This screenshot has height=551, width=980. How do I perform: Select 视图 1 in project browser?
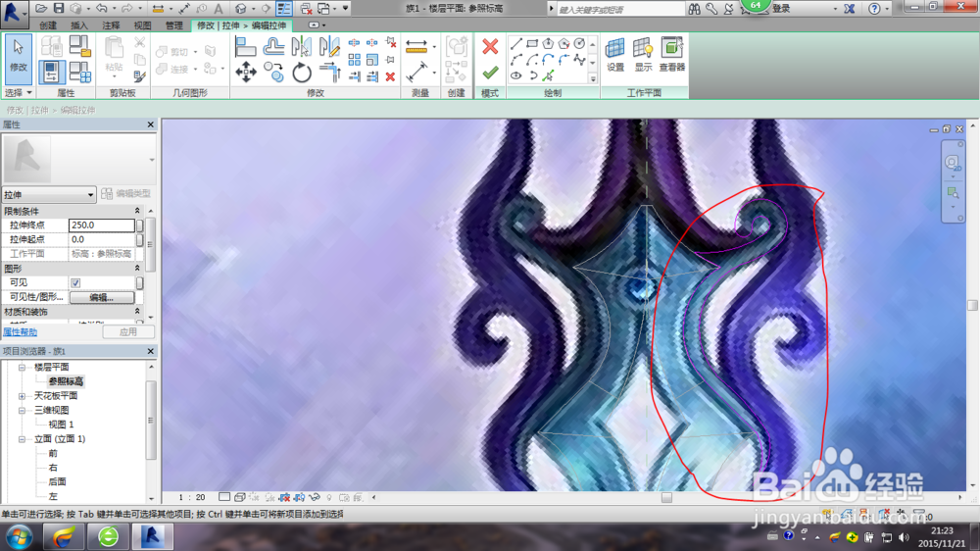[x=61, y=425]
